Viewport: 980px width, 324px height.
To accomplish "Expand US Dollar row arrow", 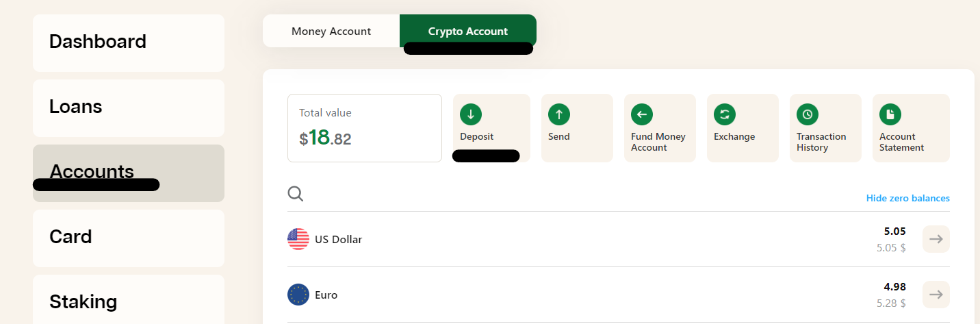I will point(936,239).
